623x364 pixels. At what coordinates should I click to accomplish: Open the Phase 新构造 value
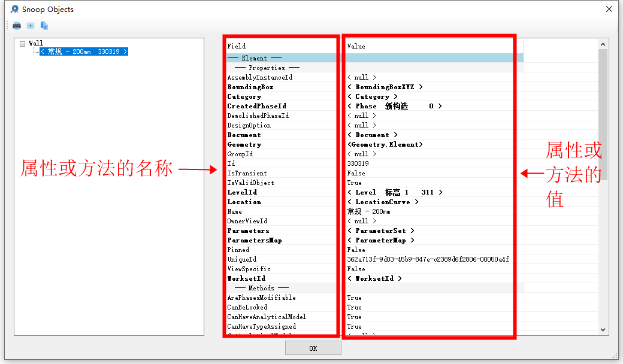coord(395,106)
